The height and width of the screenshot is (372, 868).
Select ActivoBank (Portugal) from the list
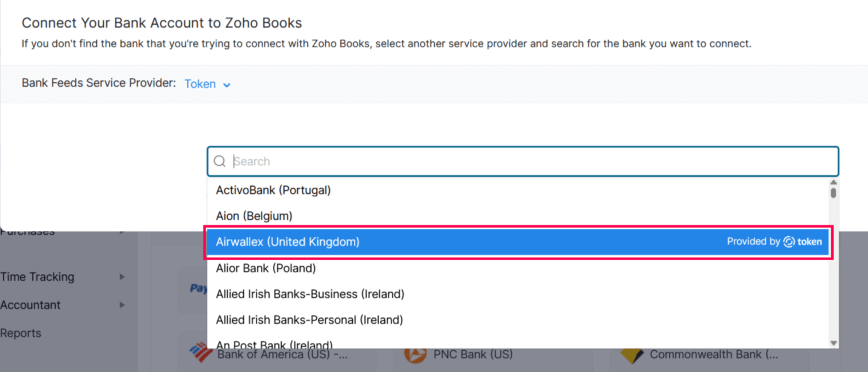(x=273, y=190)
